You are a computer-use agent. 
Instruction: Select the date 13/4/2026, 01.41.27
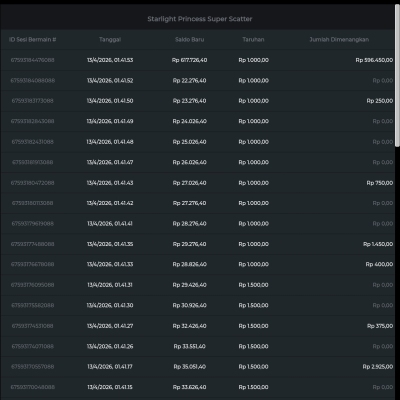(110, 326)
